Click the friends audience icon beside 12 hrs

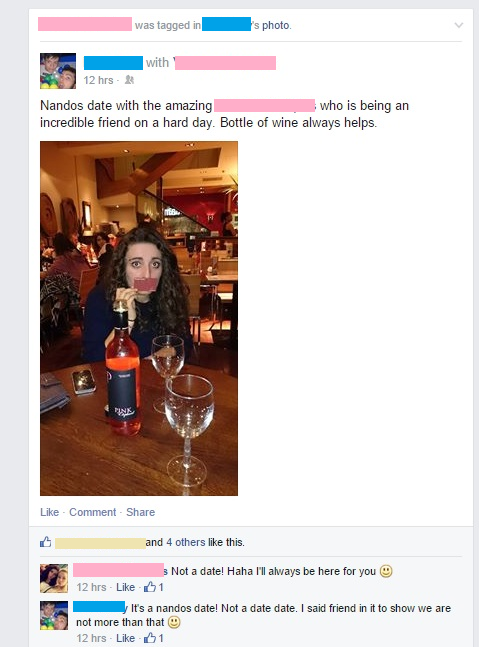tap(129, 80)
